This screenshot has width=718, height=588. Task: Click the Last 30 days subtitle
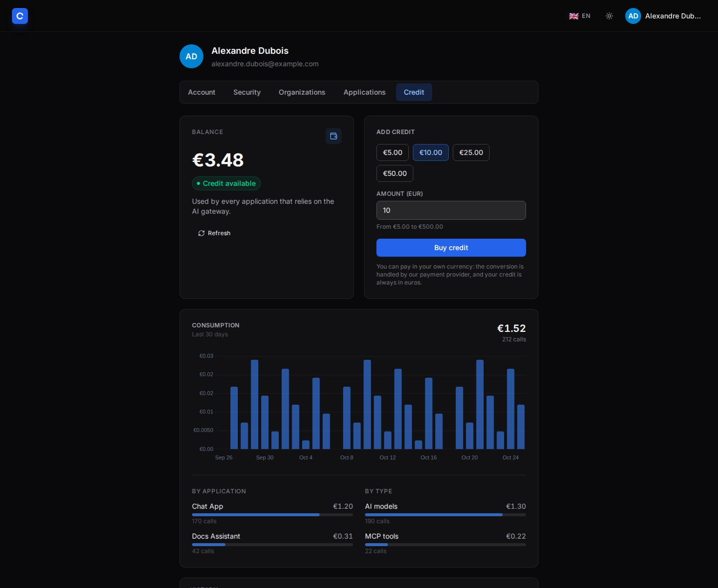click(210, 334)
